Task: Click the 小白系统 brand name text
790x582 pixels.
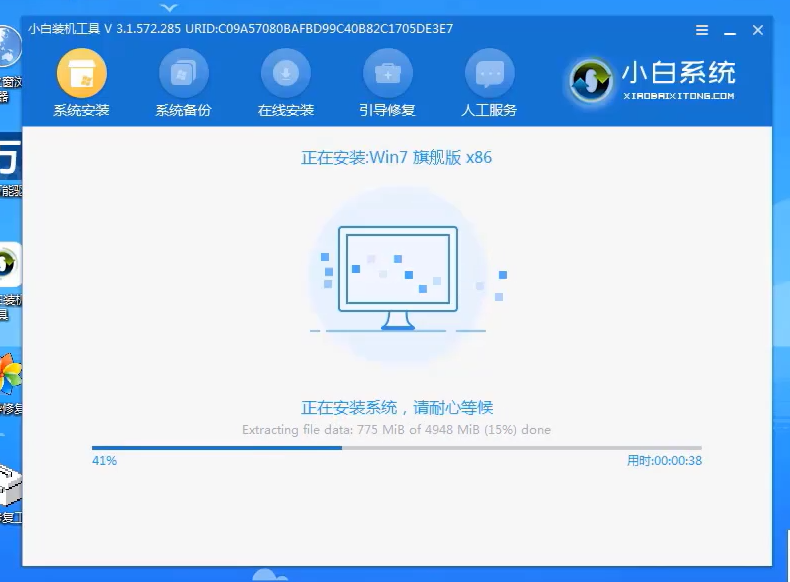Action: tap(678, 73)
